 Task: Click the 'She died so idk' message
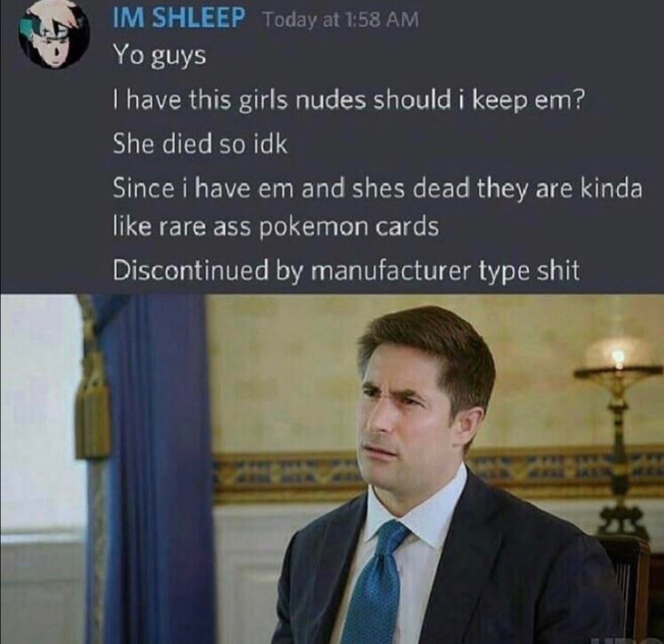200,144
